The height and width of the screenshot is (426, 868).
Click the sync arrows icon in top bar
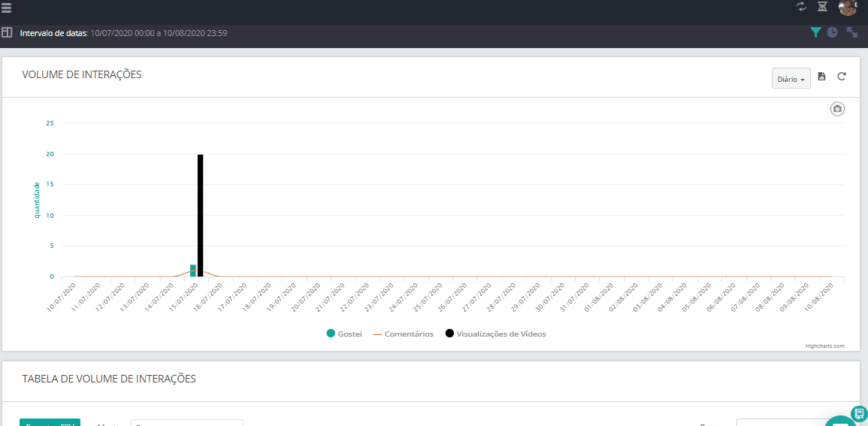[x=802, y=7]
